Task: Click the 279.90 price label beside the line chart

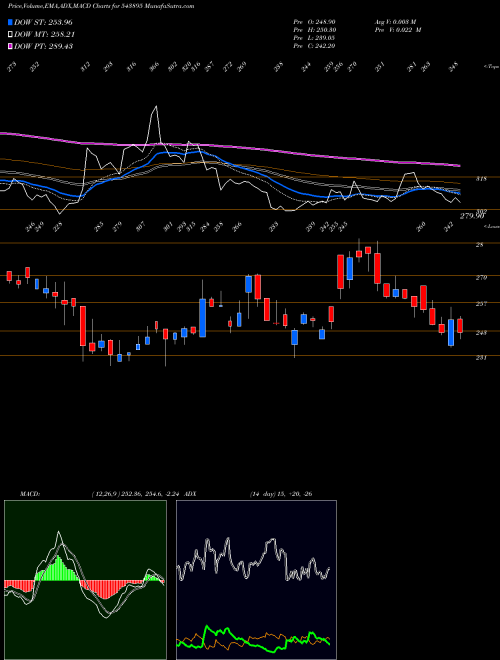Action: [472, 216]
